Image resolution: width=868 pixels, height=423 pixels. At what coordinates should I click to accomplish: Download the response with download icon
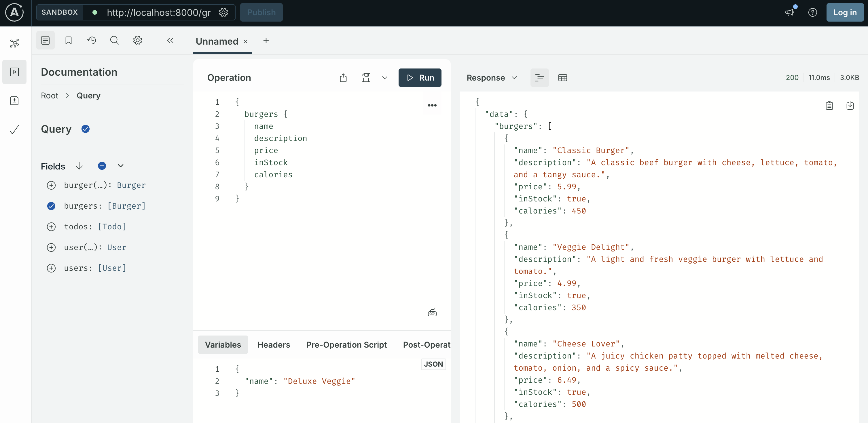(x=850, y=106)
